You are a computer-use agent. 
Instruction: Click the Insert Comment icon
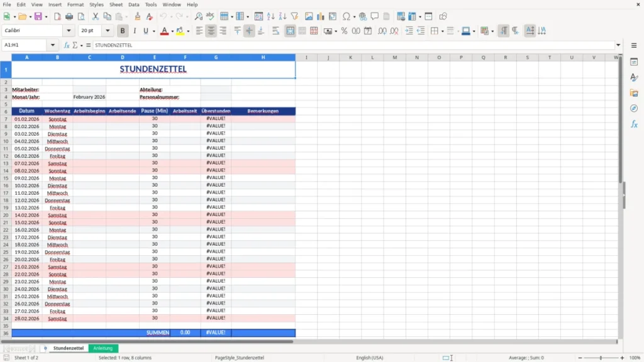[x=375, y=16]
